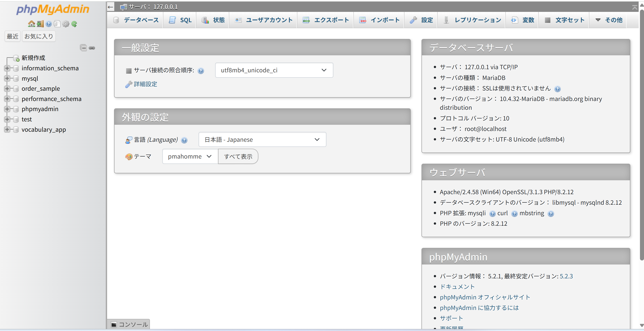Screen dimensions: 644x331
Task: Click the theme palette icon
Action: [128, 157]
